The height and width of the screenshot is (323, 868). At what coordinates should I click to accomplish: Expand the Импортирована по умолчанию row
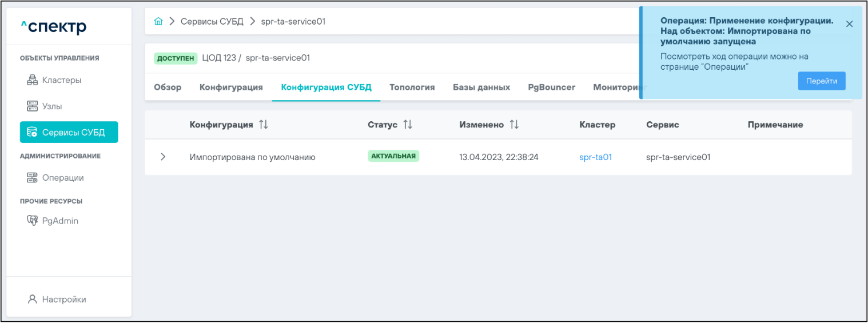click(163, 157)
